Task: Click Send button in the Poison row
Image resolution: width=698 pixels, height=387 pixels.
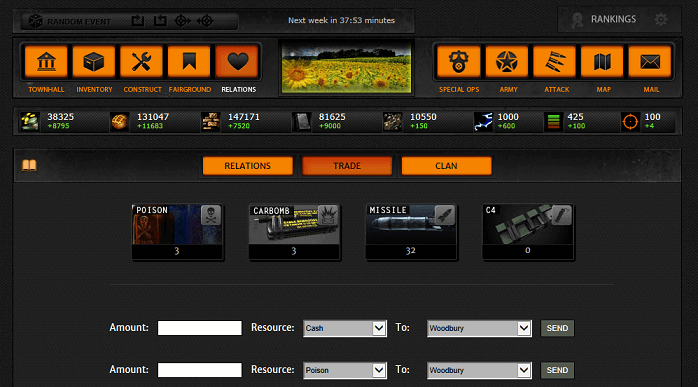Action: 557,370
